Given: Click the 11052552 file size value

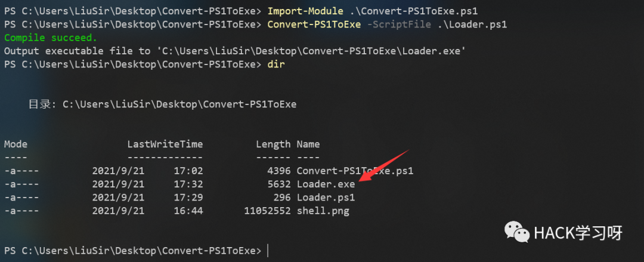Looking at the screenshot, I should pos(267,211).
